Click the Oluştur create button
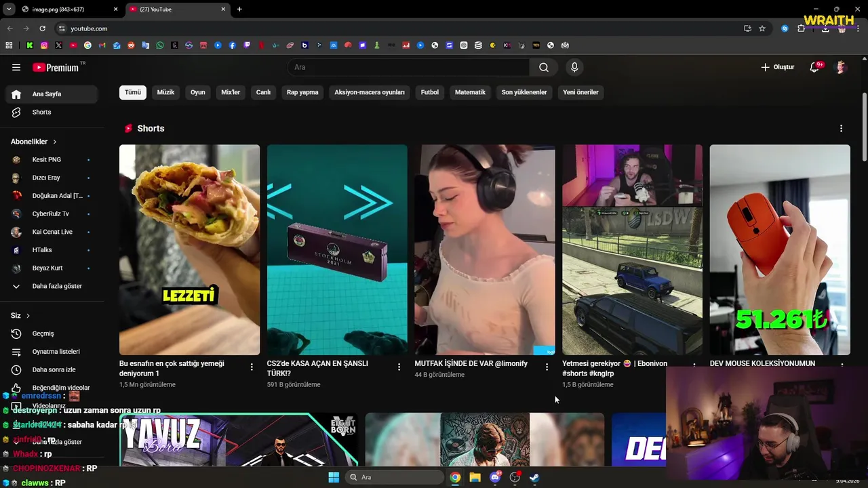868x488 pixels. tap(777, 67)
